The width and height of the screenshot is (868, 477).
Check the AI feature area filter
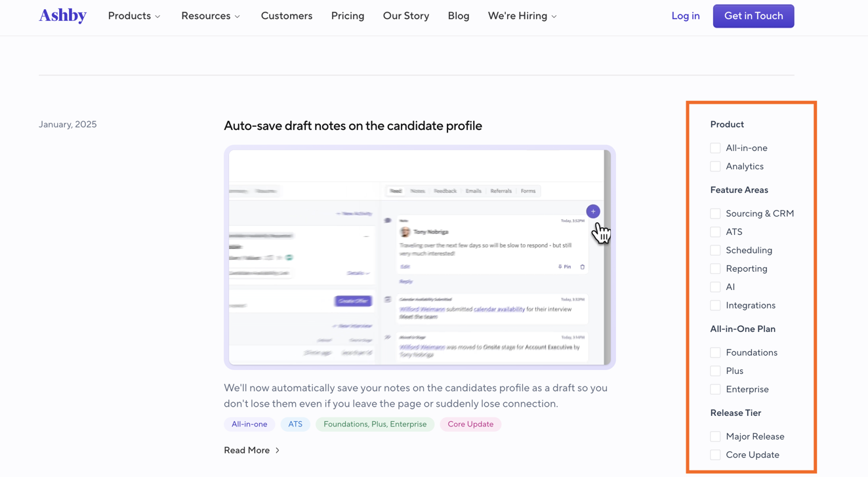click(x=715, y=287)
